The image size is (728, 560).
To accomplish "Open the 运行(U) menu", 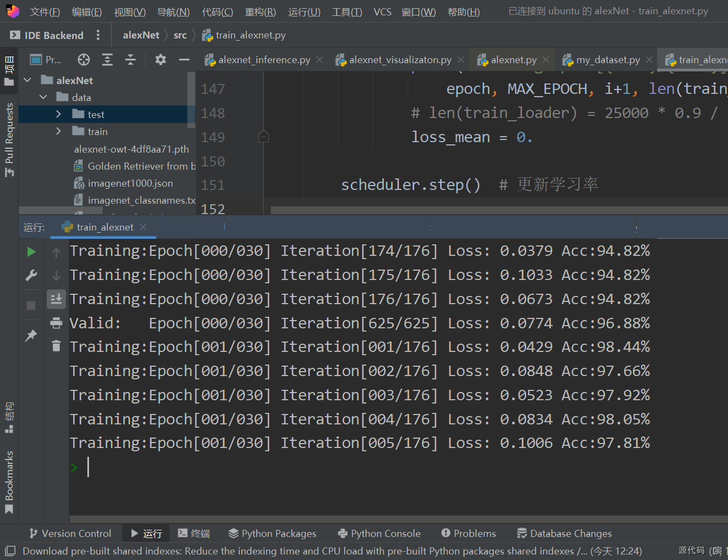I will pos(304,12).
